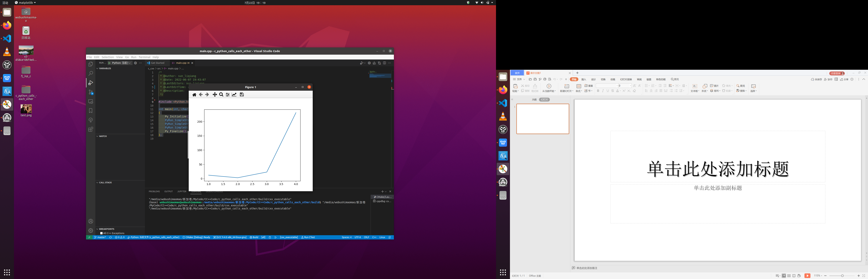This screenshot has height=279, width=868.
Task: Open the WPS 文件 menu dropdown
Action: pos(519,79)
